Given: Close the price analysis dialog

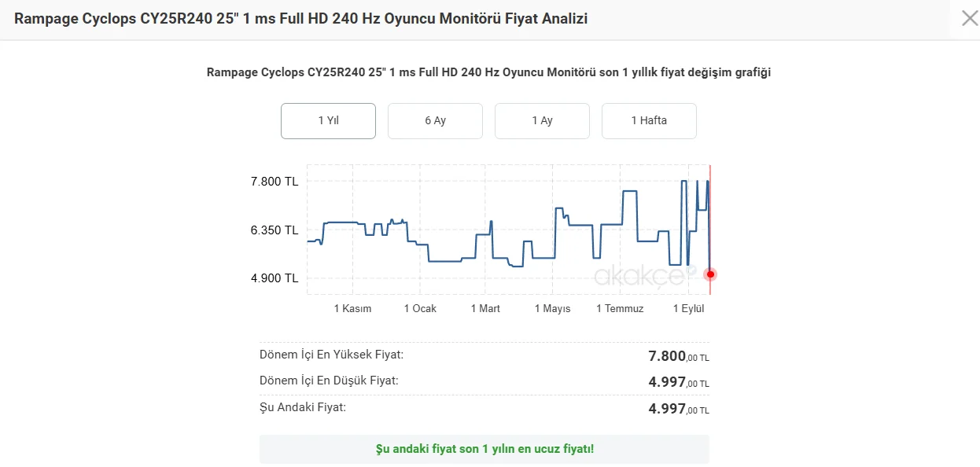Looking at the screenshot, I should [970, 18].
